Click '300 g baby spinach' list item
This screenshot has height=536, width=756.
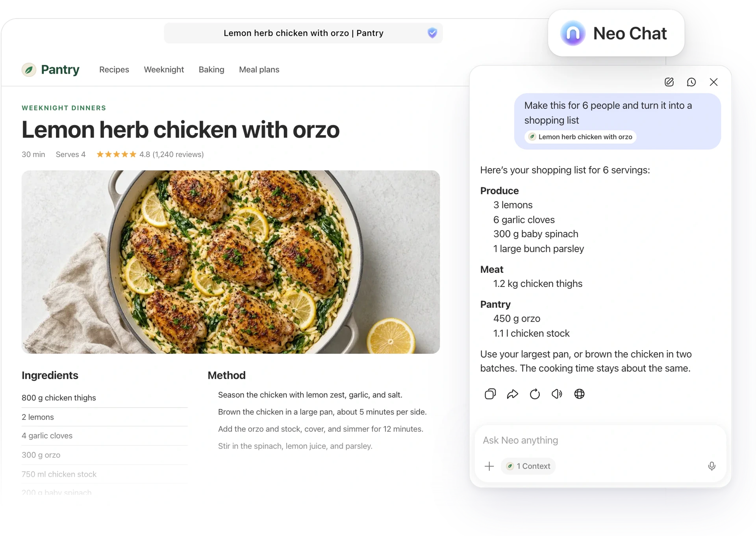coord(535,234)
